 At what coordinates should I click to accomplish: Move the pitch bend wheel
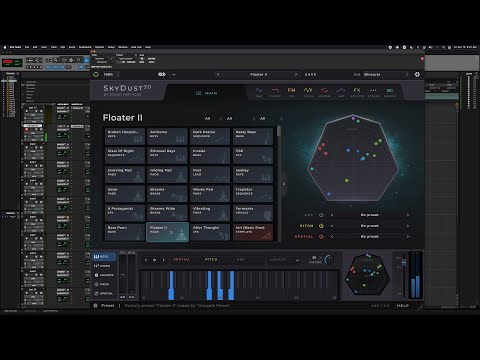click(123, 275)
